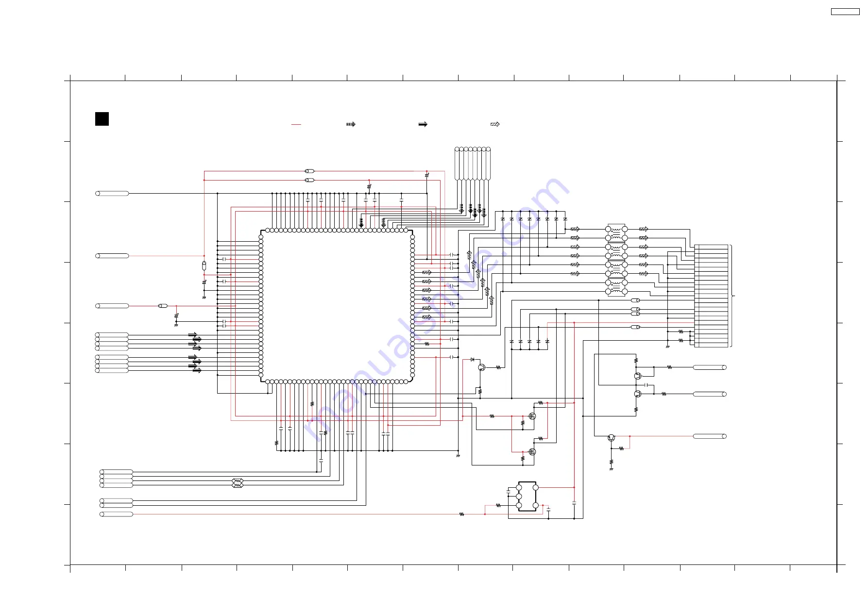Select the topmost common-mode filter coil

616,233
